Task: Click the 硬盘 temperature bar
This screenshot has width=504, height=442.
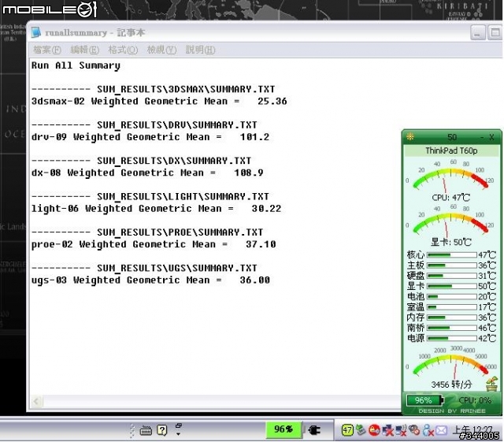Action: coord(451,276)
